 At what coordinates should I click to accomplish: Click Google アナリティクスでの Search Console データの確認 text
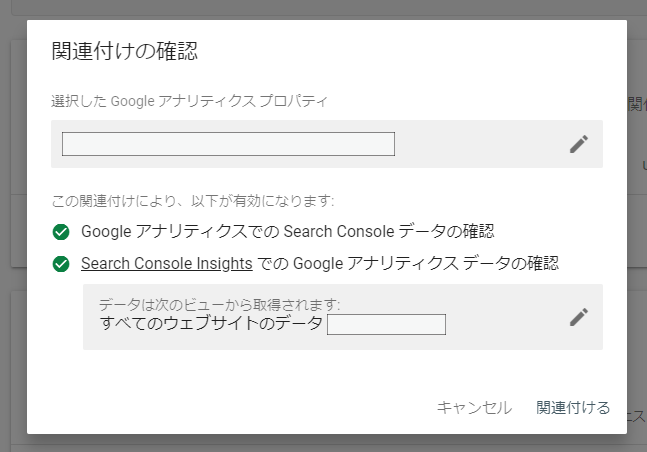click(288, 232)
